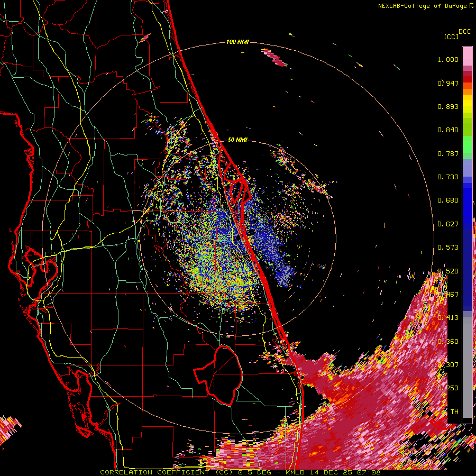This screenshot has width=476, height=476.
Task: Pick the light pink segment of the color bar
Action: (467, 56)
